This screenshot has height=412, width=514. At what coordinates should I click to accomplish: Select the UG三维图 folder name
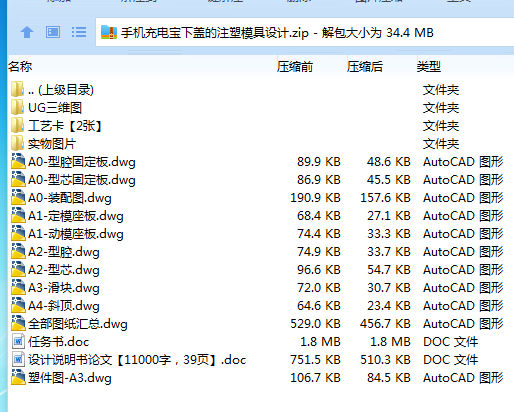tap(55, 108)
